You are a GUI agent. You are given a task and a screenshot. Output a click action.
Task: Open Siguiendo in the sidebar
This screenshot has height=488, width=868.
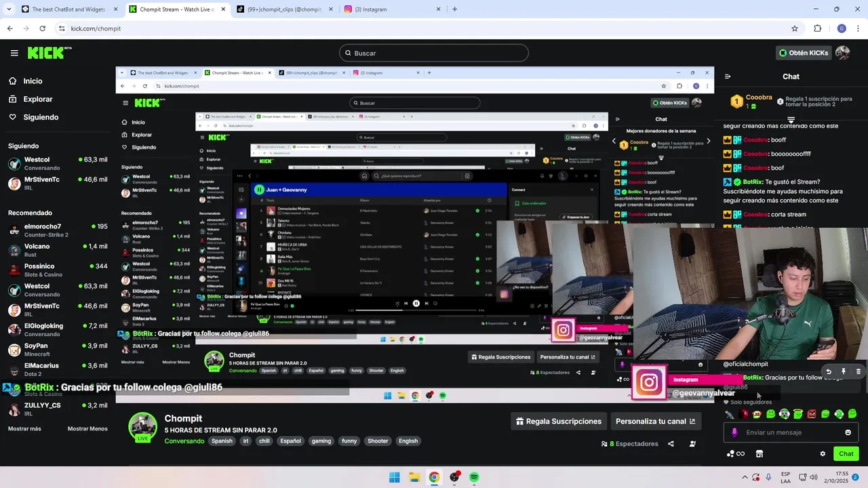pyautogui.click(x=33, y=117)
